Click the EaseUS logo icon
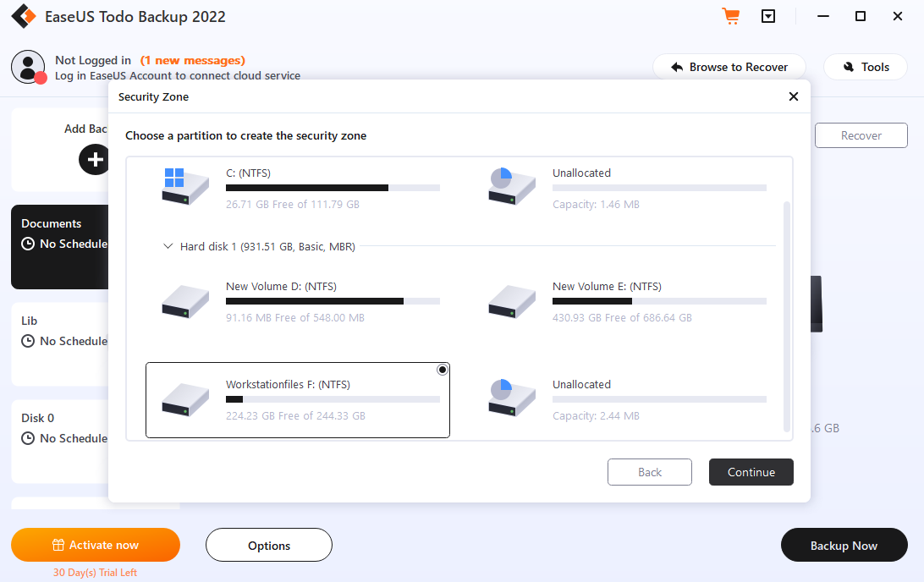The image size is (924, 582). [24, 16]
